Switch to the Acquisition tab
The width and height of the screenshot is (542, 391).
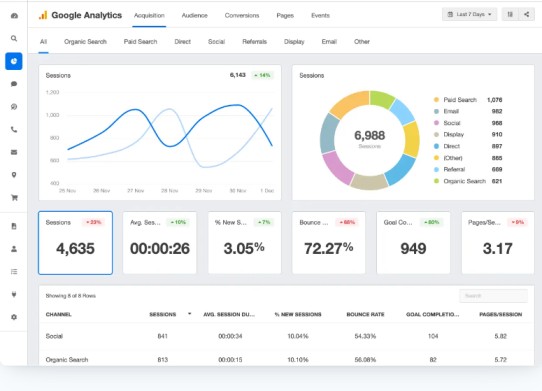149,16
